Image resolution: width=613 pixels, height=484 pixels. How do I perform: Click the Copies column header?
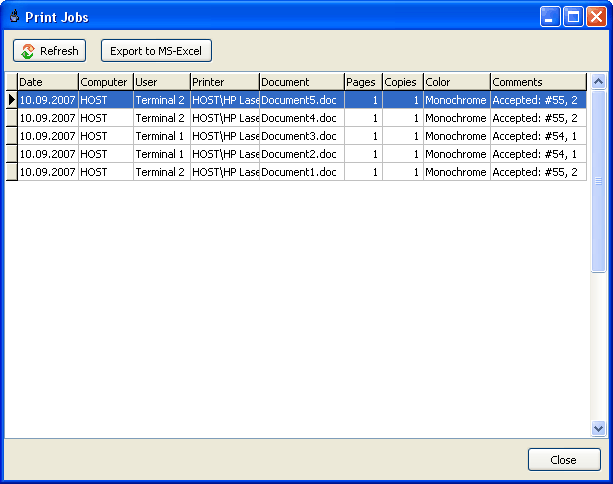(x=402, y=82)
